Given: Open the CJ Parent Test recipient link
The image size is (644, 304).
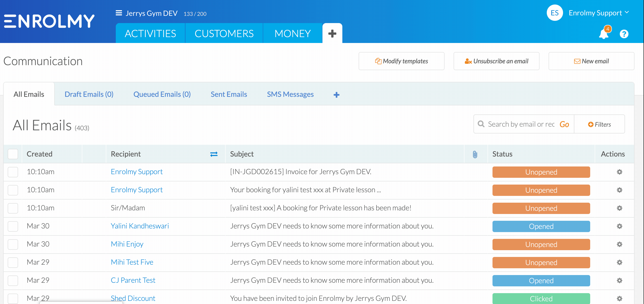Looking at the screenshot, I should [x=133, y=280].
